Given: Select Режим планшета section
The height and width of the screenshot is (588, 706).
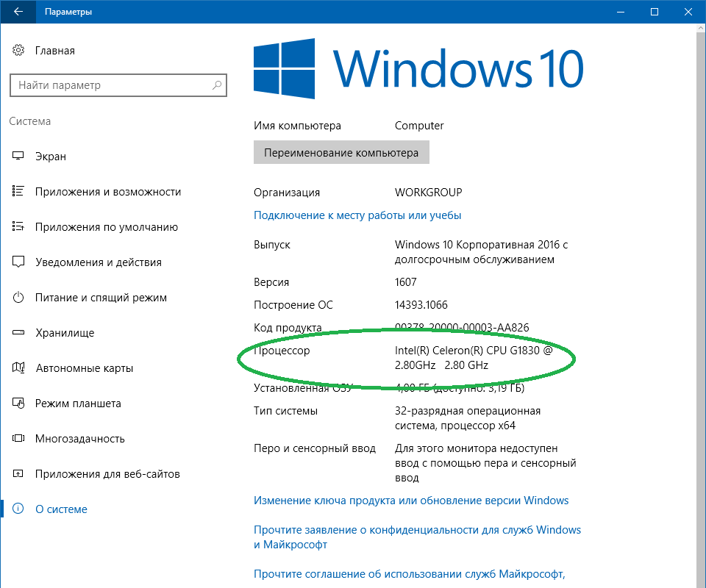Looking at the screenshot, I should point(79,404).
